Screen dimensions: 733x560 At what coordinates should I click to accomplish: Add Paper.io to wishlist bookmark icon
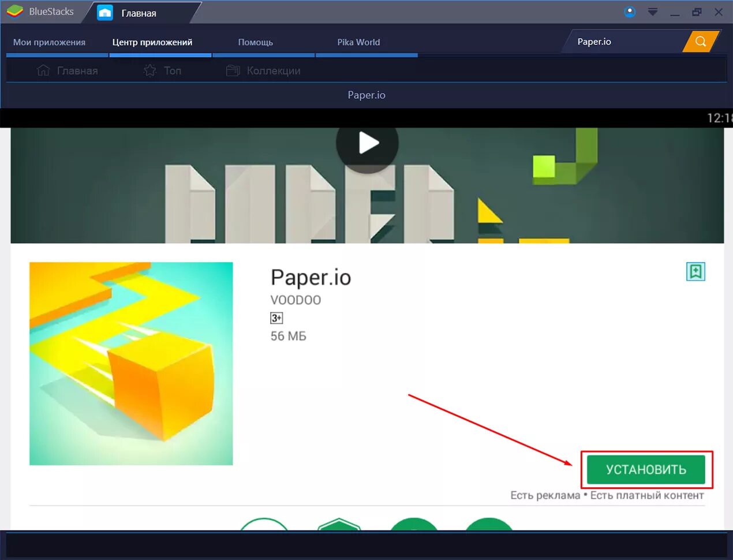(695, 271)
